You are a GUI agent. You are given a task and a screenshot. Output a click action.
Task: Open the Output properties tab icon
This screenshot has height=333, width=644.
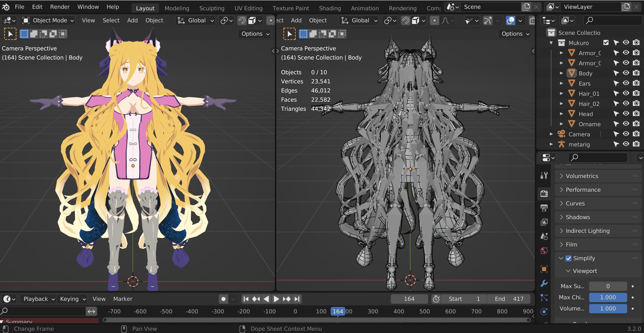pos(544,208)
